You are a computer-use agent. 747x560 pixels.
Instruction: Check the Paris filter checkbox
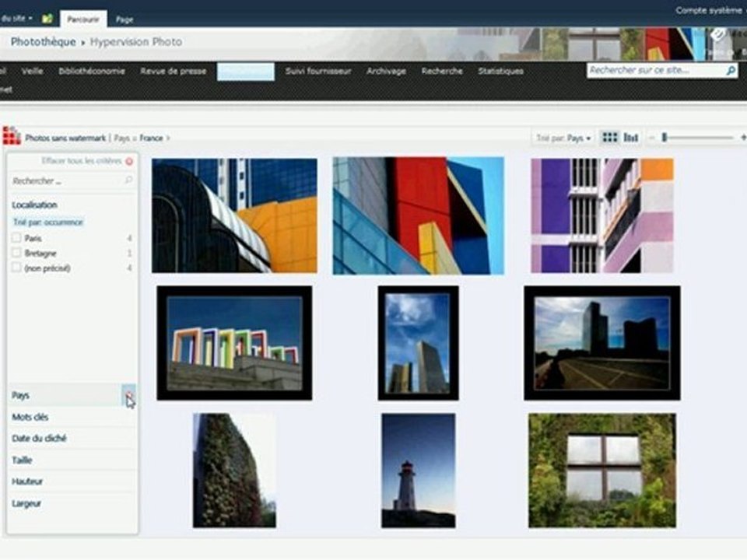point(16,238)
